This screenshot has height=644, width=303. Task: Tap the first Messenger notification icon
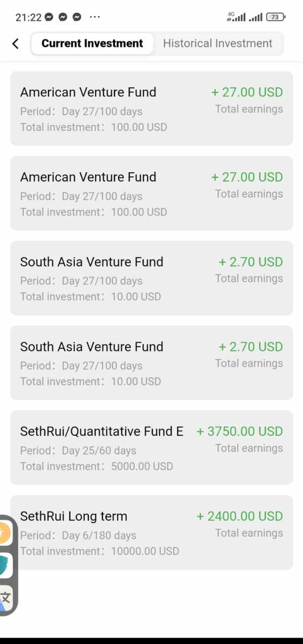49,17
